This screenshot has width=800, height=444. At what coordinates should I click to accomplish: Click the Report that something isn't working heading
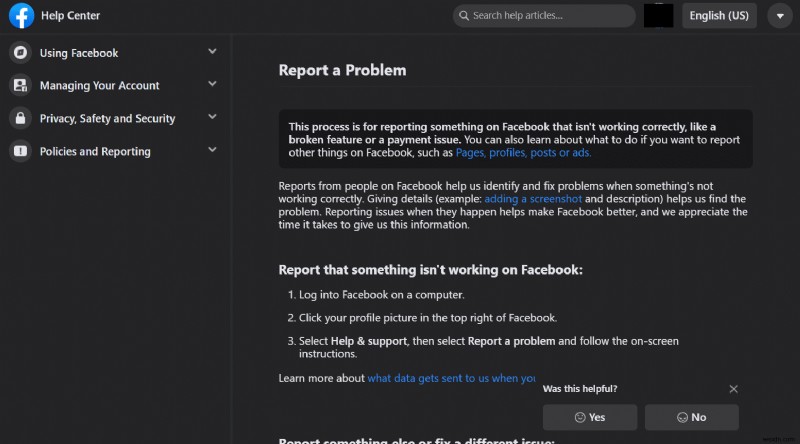tap(431, 270)
